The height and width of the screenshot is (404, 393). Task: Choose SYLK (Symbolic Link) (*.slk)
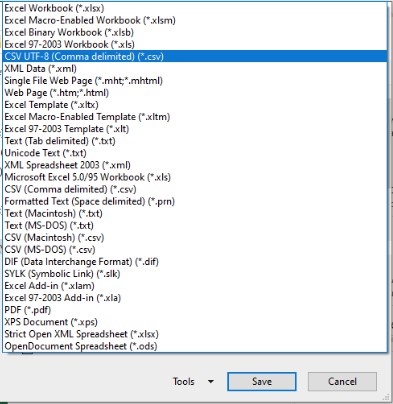click(195, 273)
